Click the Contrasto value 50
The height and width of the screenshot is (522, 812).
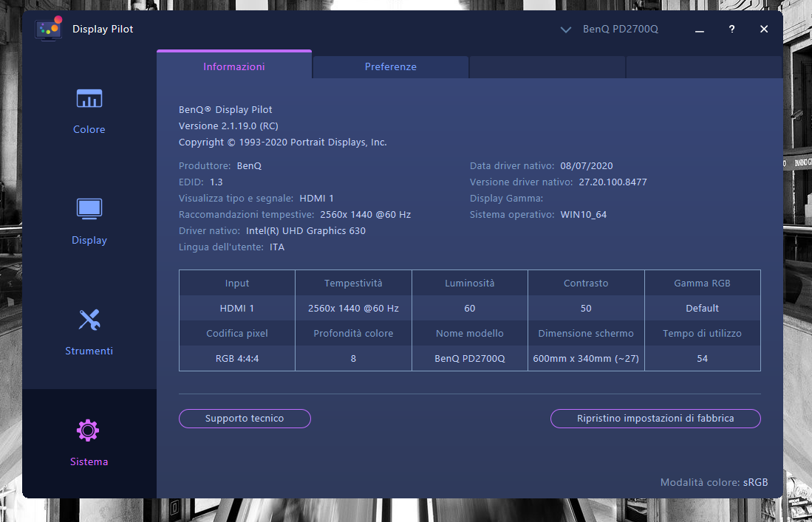[x=586, y=309]
